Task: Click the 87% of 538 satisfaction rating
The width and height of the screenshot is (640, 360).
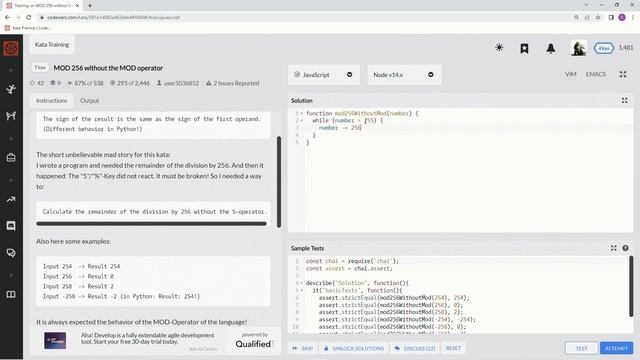Action: tap(85, 83)
